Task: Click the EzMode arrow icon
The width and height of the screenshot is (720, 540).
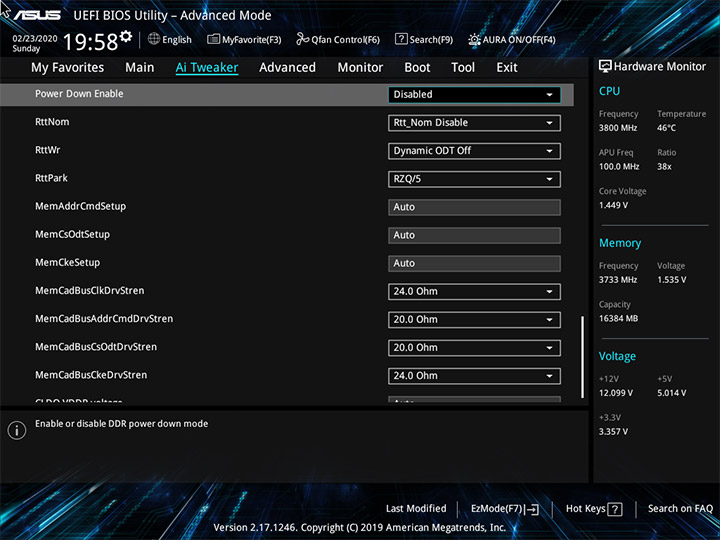Action: 533,509
